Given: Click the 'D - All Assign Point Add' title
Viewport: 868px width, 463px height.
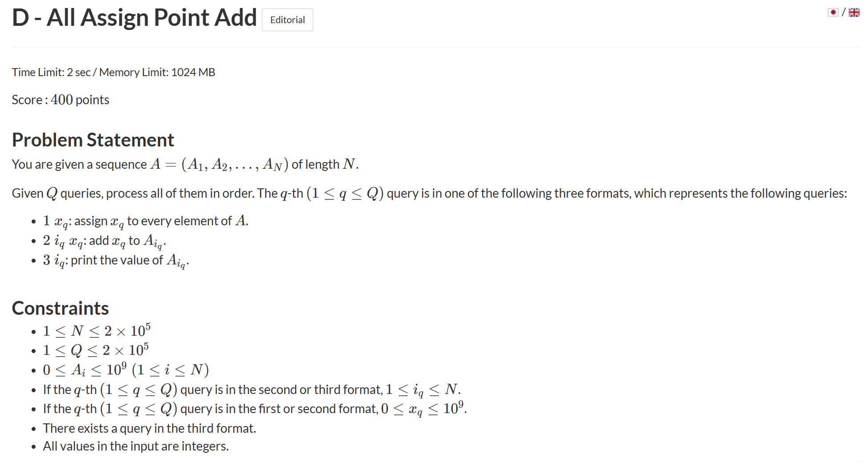Looking at the screenshot, I should pyautogui.click(x=134, y=18).
